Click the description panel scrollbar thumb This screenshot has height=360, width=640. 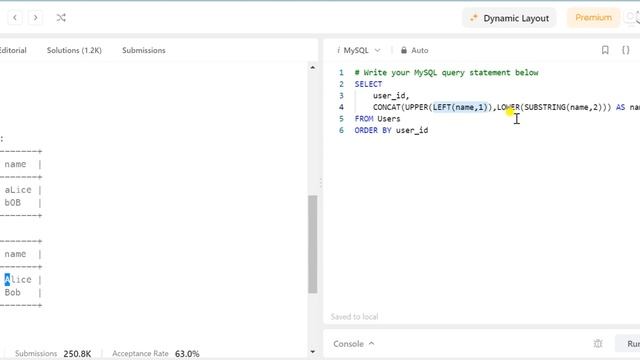point(313,244)
